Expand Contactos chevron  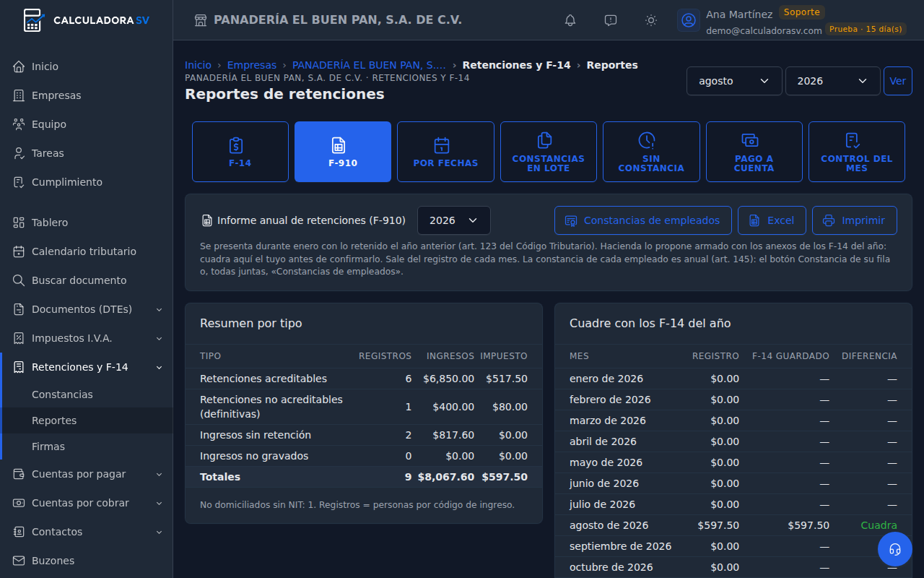(x=159, y=532)
